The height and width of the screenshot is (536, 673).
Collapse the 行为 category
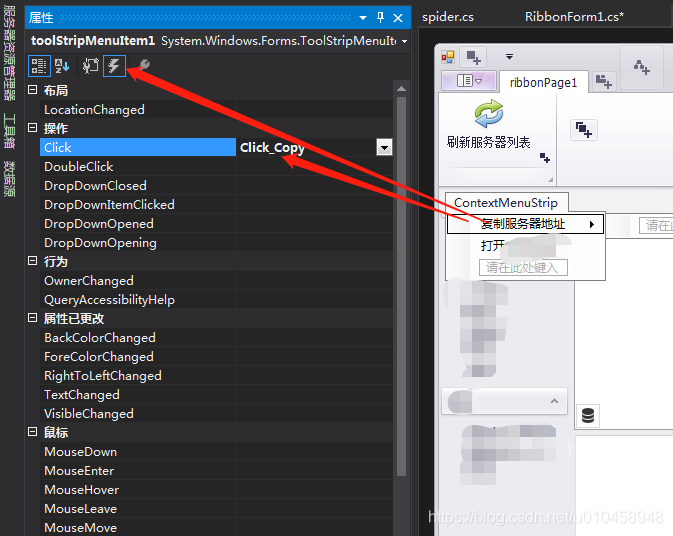[32, 261]
